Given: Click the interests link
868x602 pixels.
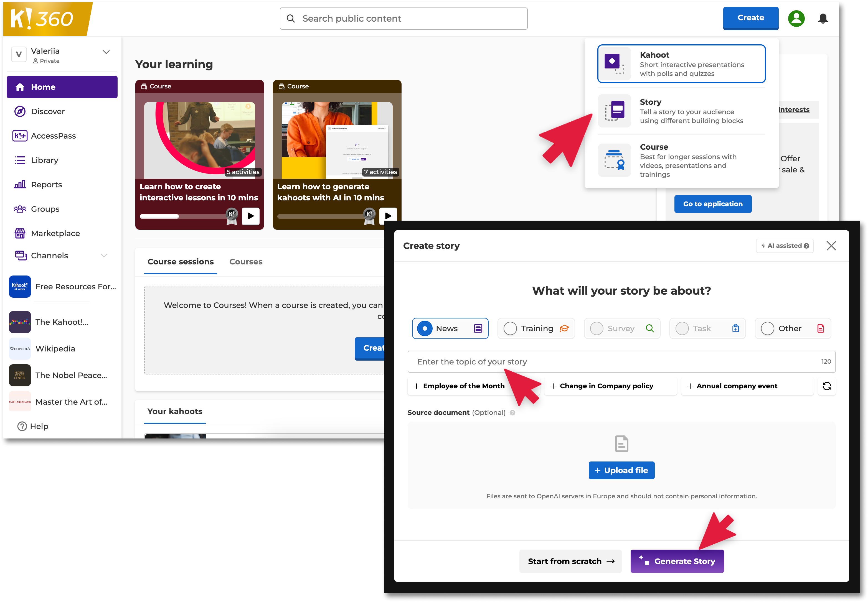Looking at the screenshot, I should click(793, 110).
